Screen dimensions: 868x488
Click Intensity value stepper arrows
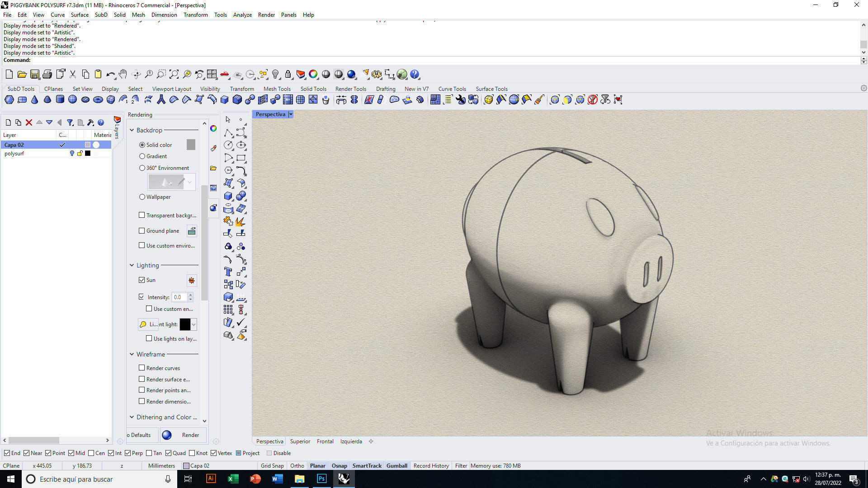(190, 297)
